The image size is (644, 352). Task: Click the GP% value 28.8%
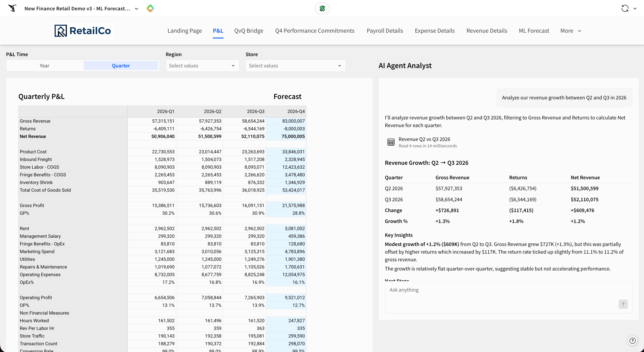(298, 213)
